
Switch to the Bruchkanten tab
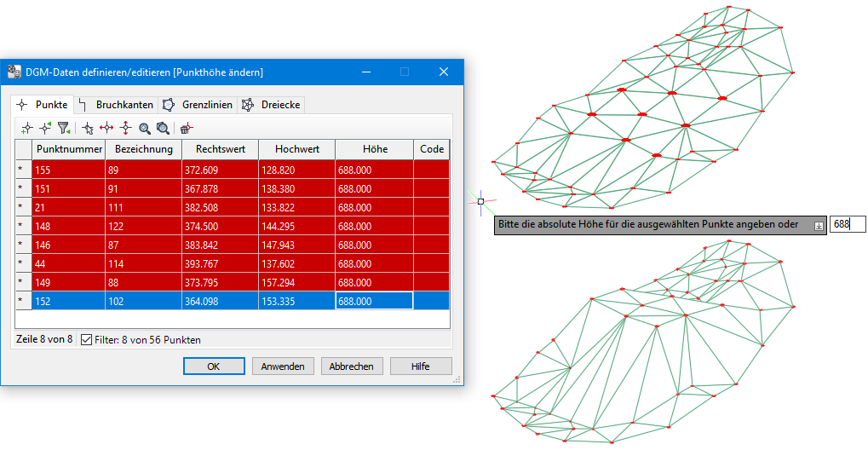[x=117, y=105]
